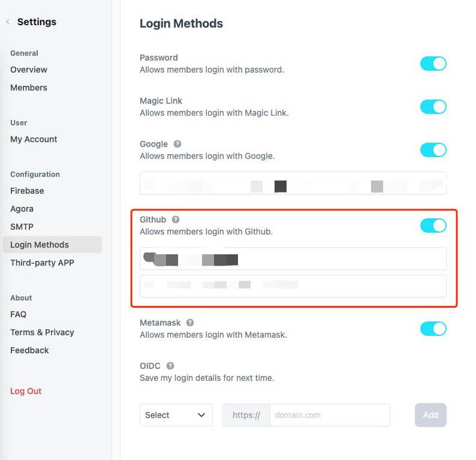Go to Members in sidebar

29,88
